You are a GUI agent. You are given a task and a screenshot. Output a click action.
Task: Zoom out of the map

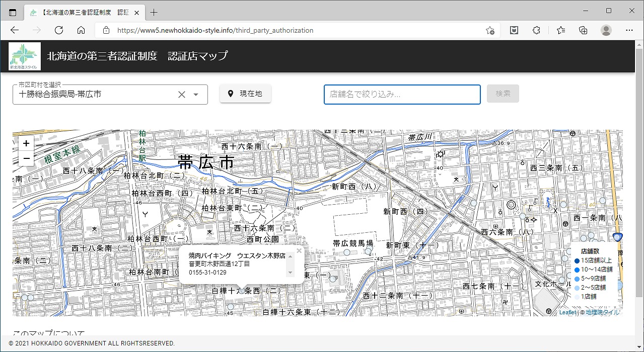[26, 158]
